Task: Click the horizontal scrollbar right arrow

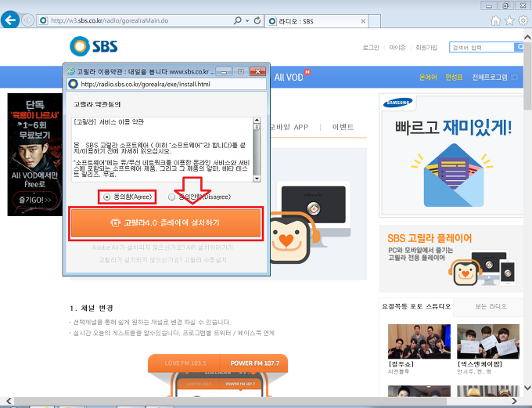Action: (514, 401)
